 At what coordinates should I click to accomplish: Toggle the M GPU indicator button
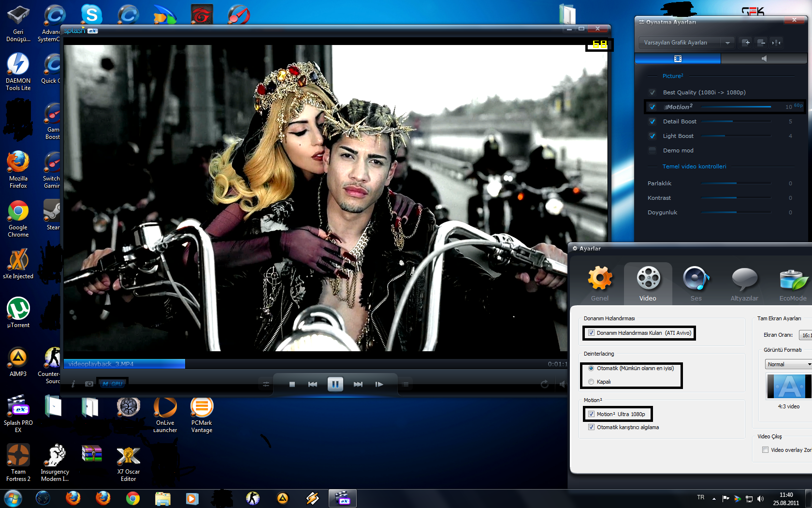[113, 384]
